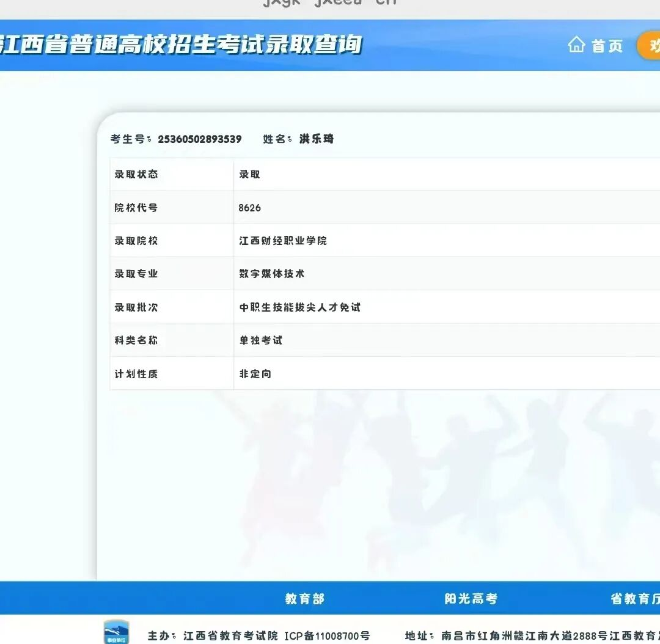This screenshot has height=644, width=660.
Task: Select the candidate number 25360502893539
Action: coord(200,139)
